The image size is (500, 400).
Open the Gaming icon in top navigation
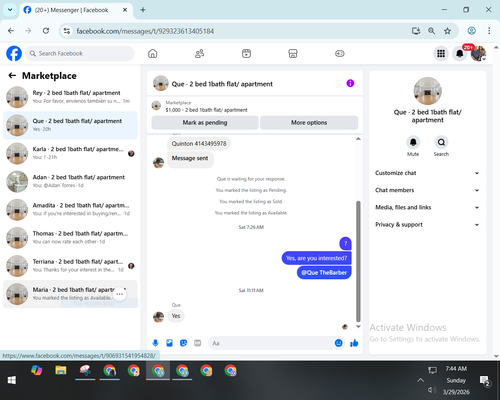tap(340, 53)
